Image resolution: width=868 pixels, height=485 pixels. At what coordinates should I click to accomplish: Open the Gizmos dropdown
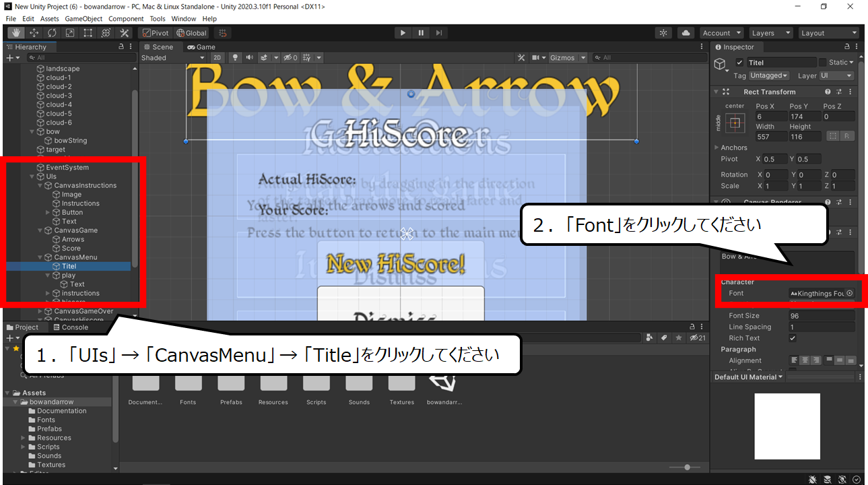(567, 58)
